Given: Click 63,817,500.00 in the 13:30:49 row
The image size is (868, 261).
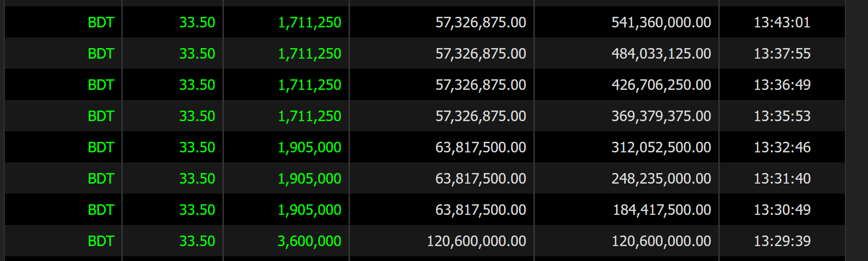Looking at the screenshot, I should (x=480, y=210).
